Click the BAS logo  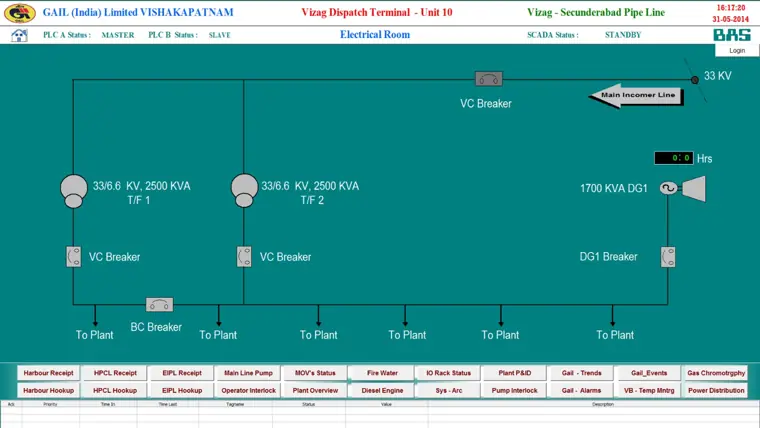(x=731, y=35)
